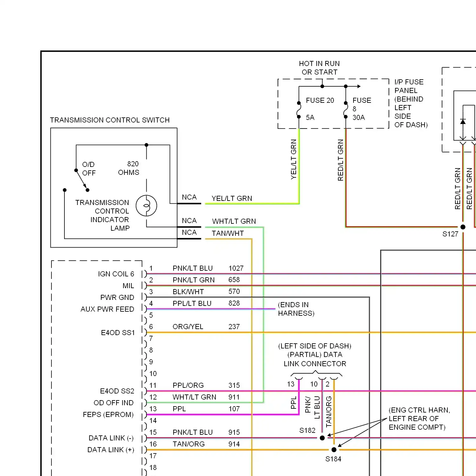Click the 'TRANSMISSION CONTROL SWITCH' title text

point(110,120)
